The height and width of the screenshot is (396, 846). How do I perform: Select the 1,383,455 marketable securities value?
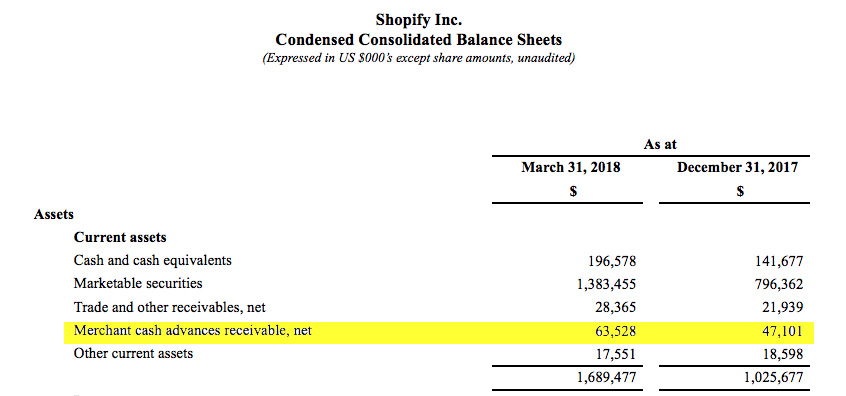[607, 284]
